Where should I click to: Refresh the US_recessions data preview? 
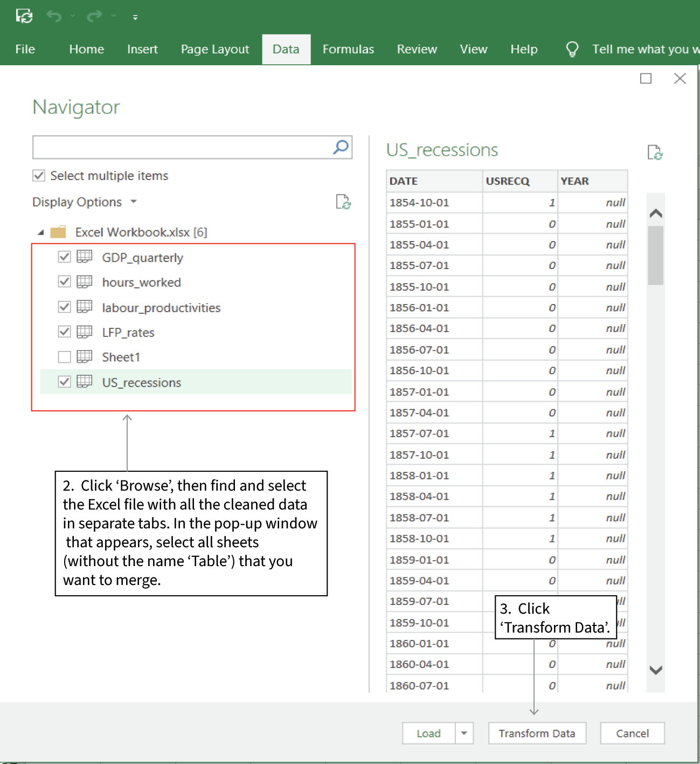point(655,154)
